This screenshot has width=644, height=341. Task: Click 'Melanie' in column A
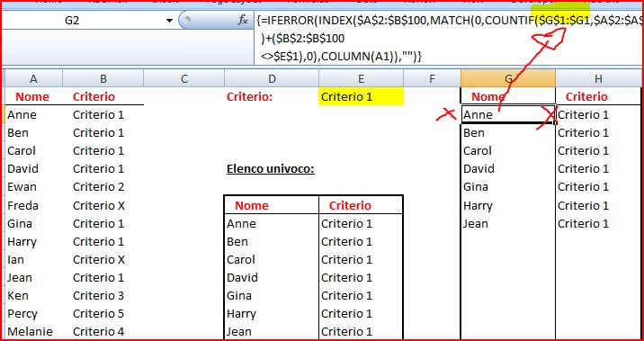pos(30,331)
